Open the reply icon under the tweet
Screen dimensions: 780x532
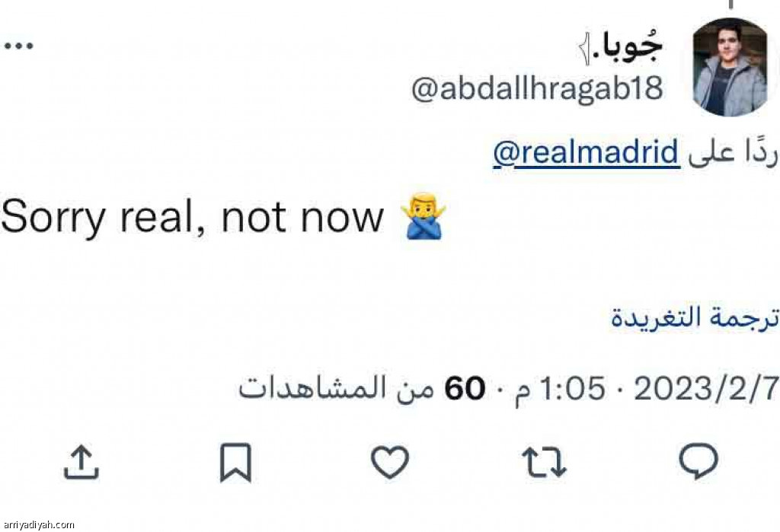pos(698,462)
